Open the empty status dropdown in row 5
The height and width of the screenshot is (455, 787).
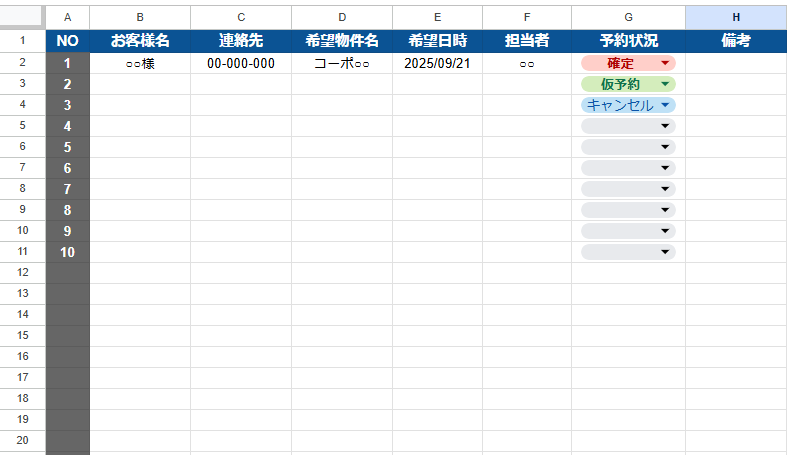[x=665, y=126]
